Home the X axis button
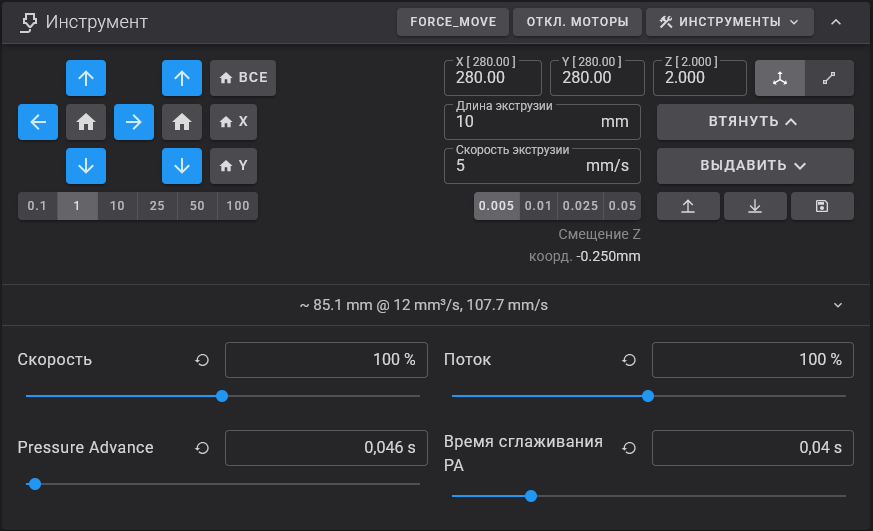873x531 pixels. tap(233, 122)
